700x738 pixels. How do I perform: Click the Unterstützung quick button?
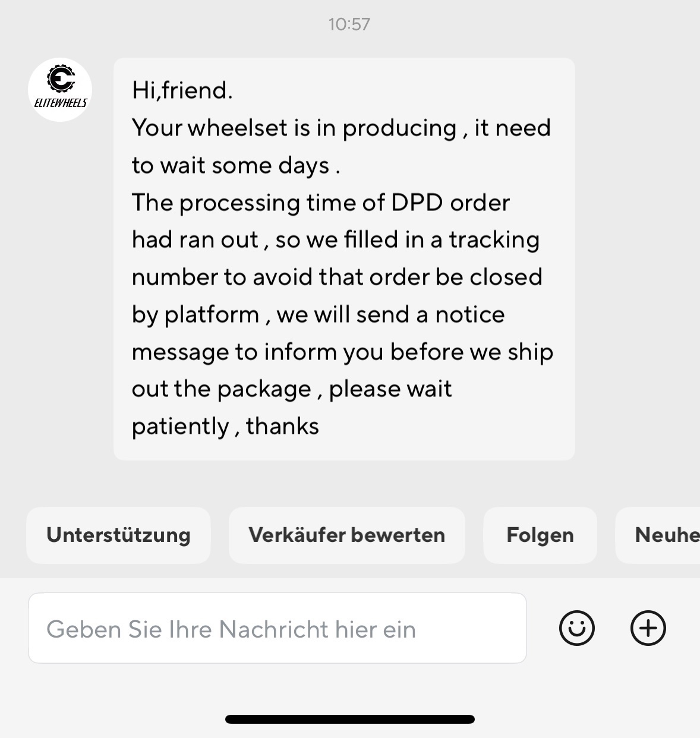click(118, 535)
